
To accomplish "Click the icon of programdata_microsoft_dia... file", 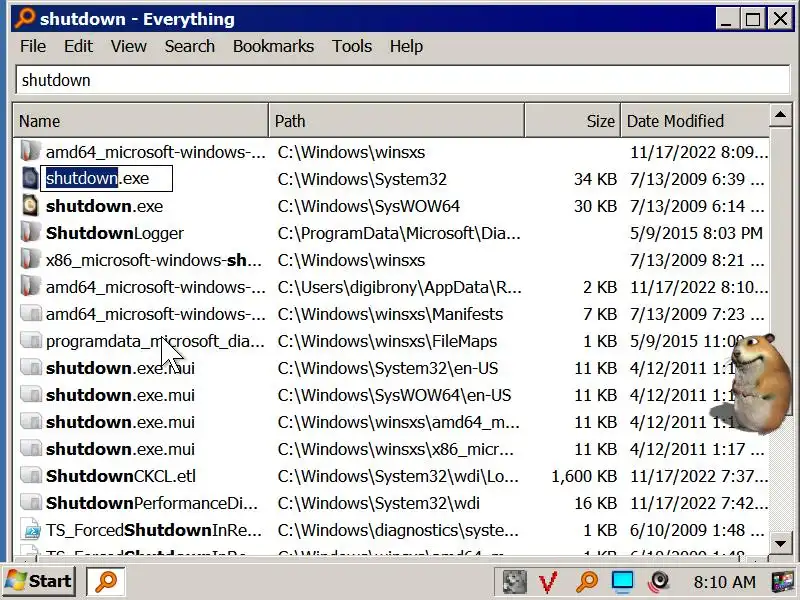I will [31, 340].
